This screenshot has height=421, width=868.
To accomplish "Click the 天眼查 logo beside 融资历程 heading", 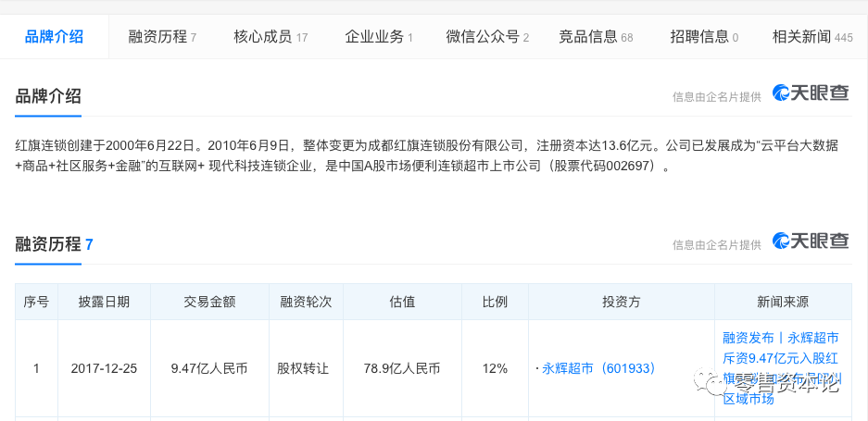I will pyautogui.click(x=811, y=241).
